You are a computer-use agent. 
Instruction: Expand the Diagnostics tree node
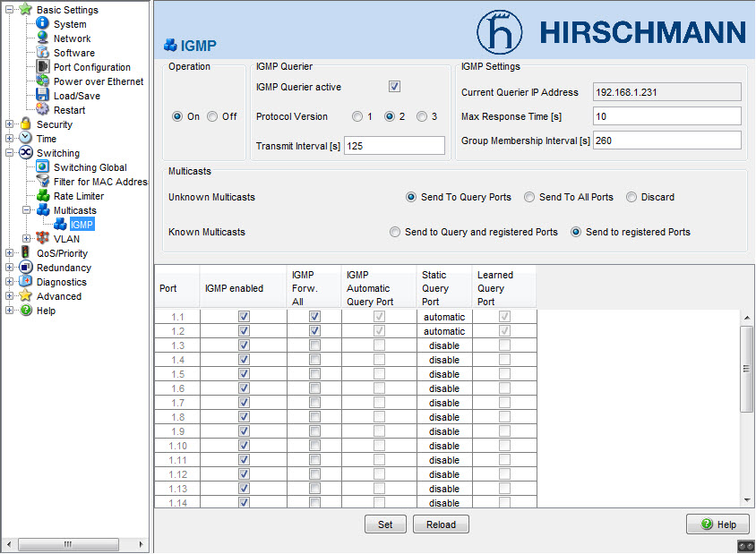pos(9,282)
